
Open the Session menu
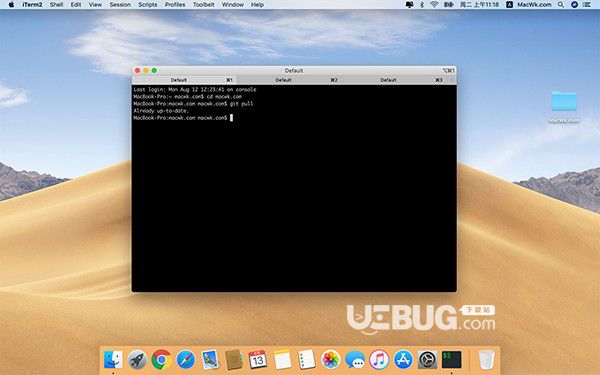[120, 5]
